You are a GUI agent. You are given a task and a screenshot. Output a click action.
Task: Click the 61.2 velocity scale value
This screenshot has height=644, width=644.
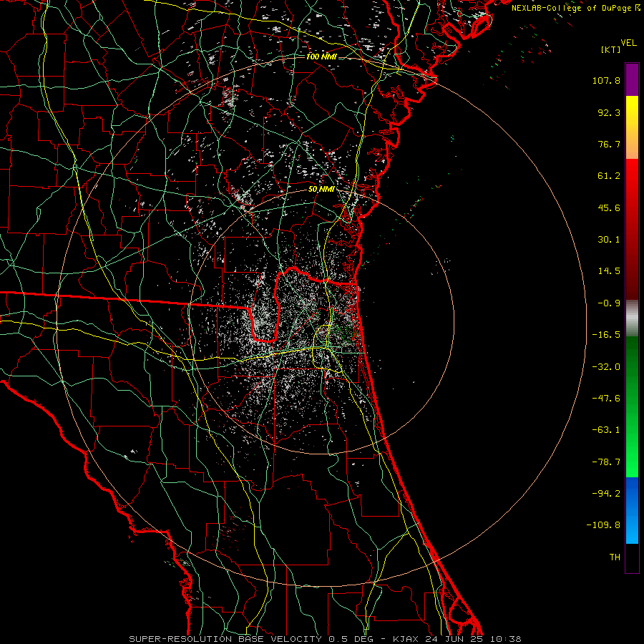pos(609,176)
